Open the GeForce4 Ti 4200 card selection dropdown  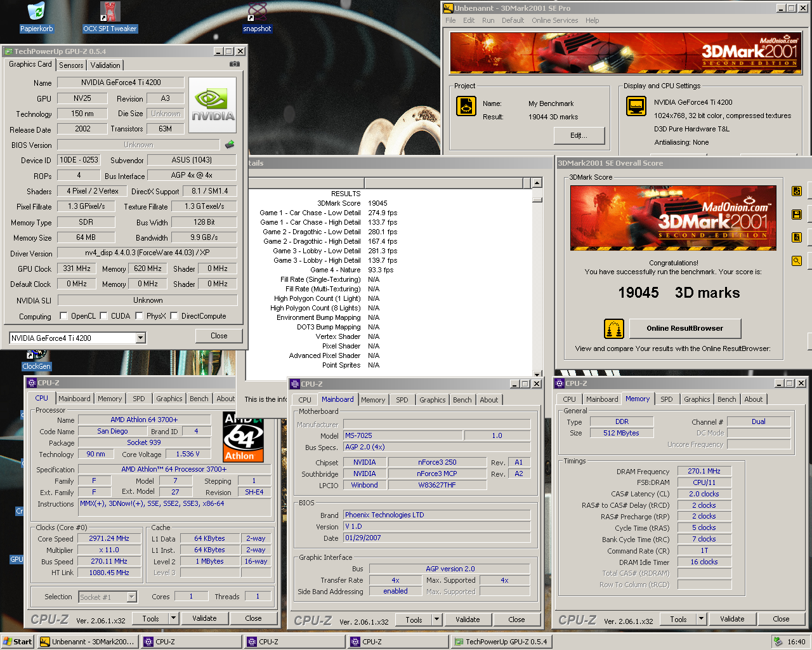click(141, 338)
